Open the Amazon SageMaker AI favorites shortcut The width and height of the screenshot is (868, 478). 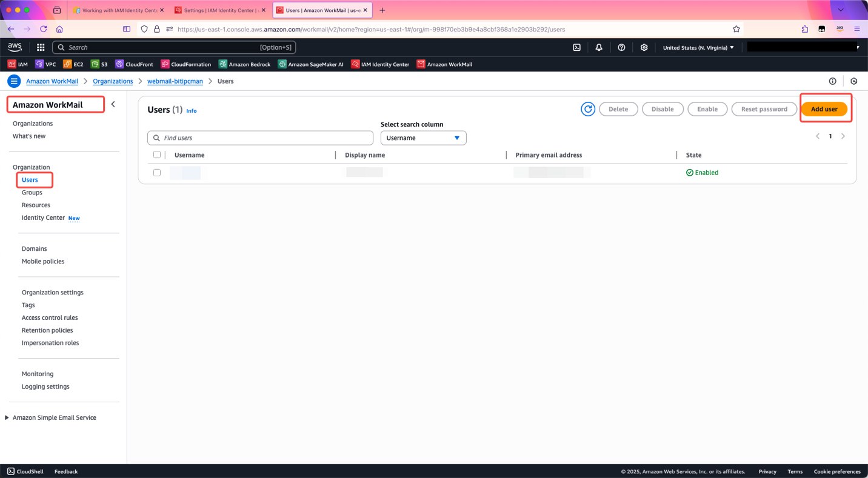coord(311,64)
